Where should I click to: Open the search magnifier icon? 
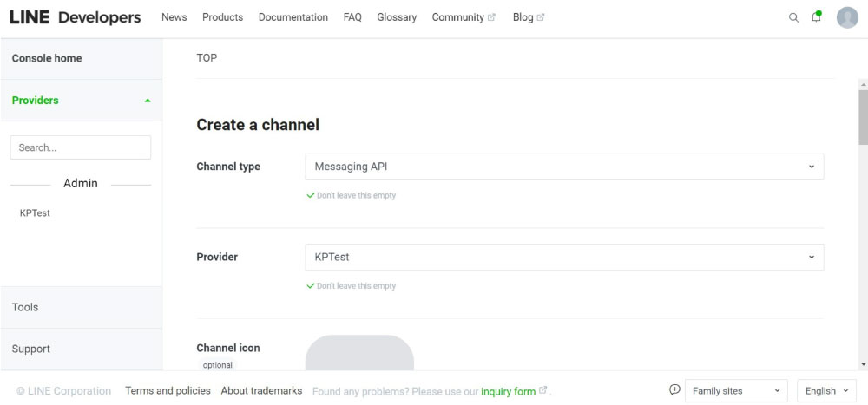pos(793,17)
